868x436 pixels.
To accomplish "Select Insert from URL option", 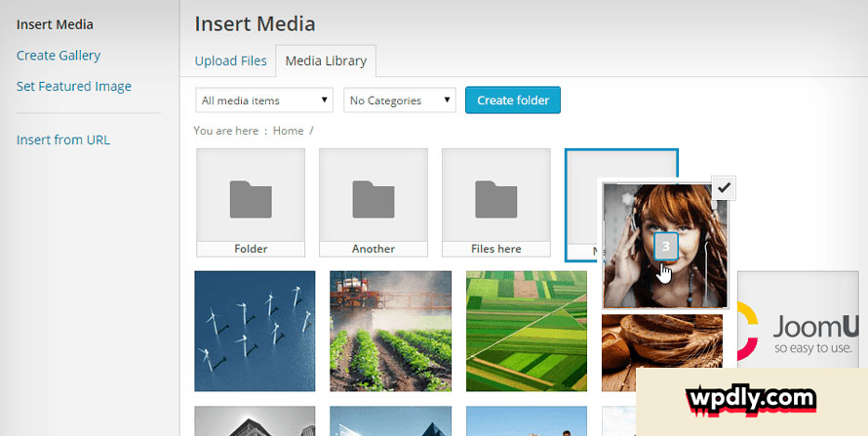I will (63, 139).
